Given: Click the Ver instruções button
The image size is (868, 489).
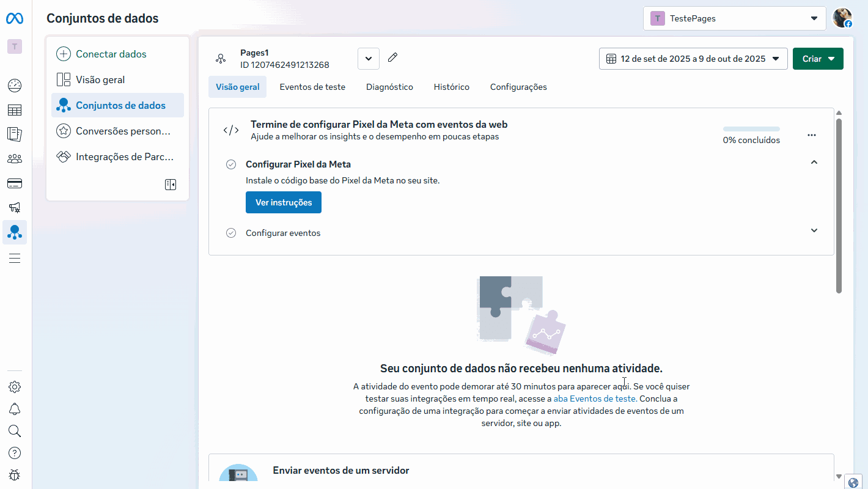Looking at the screenshot, I should point(283,202).
